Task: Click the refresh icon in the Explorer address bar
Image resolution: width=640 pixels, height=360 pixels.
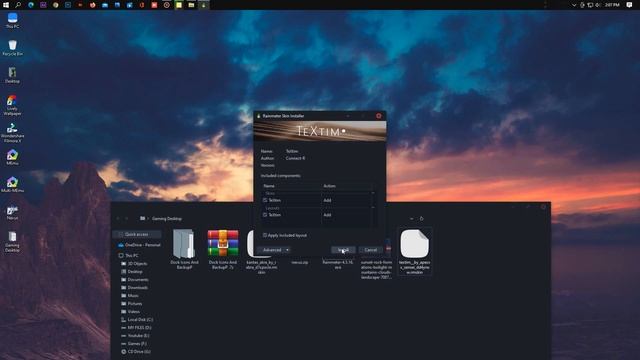Action: click(x=422, y=219)
